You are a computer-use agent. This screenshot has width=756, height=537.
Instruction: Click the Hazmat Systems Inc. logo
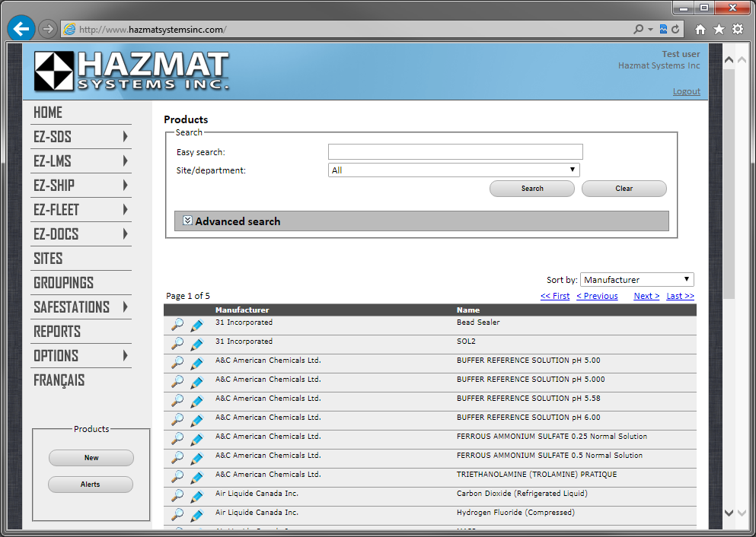coord(132,71)
